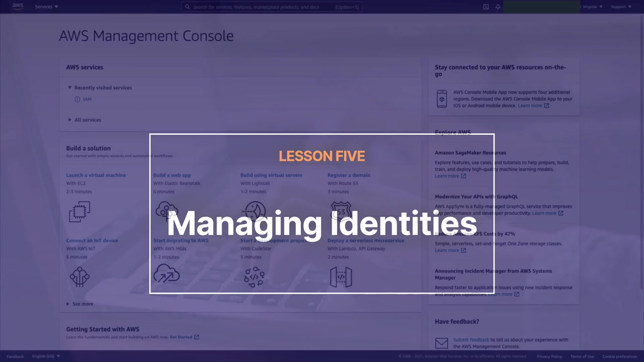Open the Get Started link

click(184, 337)
